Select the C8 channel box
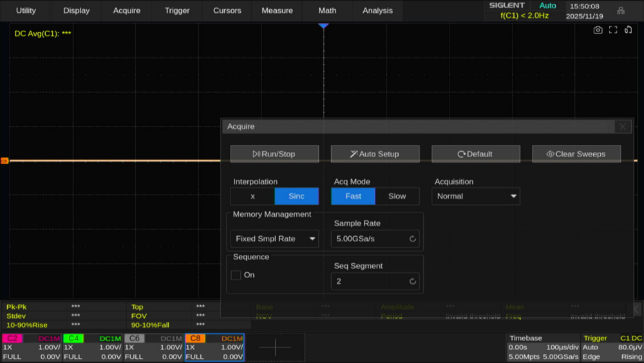 [x=214, y=348]
